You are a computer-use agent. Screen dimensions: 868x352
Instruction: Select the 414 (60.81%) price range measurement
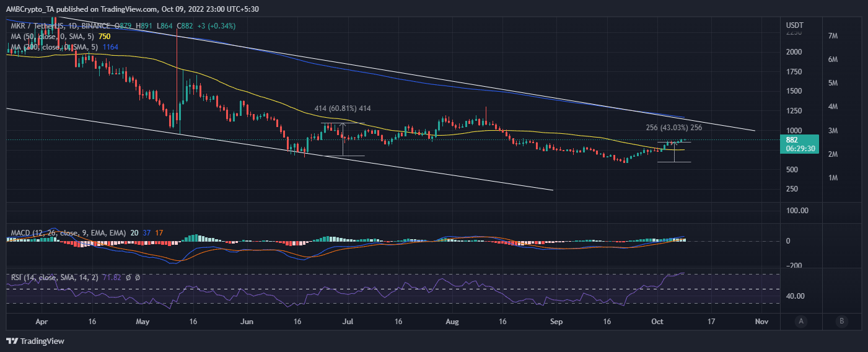point(342,108)
